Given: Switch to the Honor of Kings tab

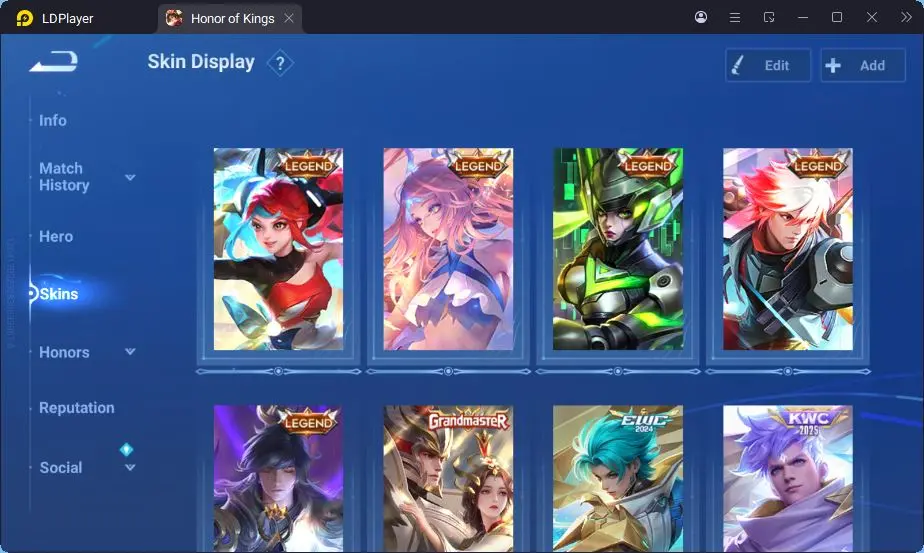Looking at the screenshot, I should pyautogui.click(x=230, y=18).
